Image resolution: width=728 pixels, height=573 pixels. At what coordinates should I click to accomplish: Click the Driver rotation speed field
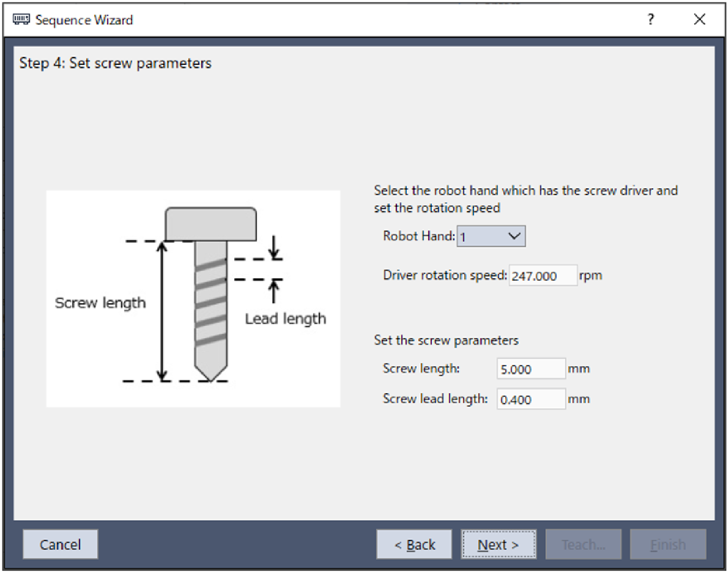pyautogui.click(x=542, y=276)
